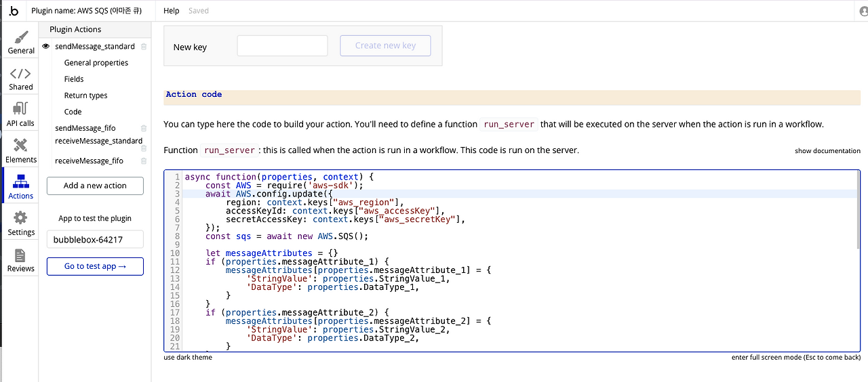
Task: Click code line with const sqs
Action: click(x=287, y=236)
